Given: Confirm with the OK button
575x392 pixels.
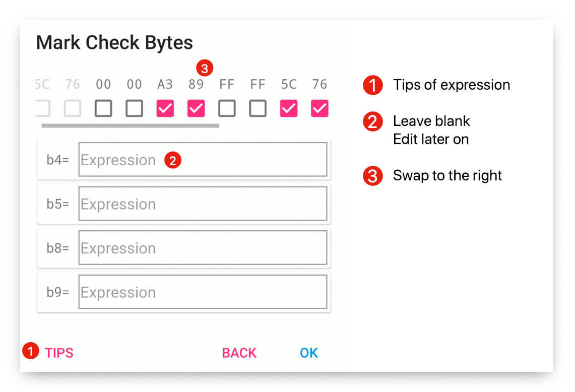Looking at the screenshot, I should click(x=308, y=353).
